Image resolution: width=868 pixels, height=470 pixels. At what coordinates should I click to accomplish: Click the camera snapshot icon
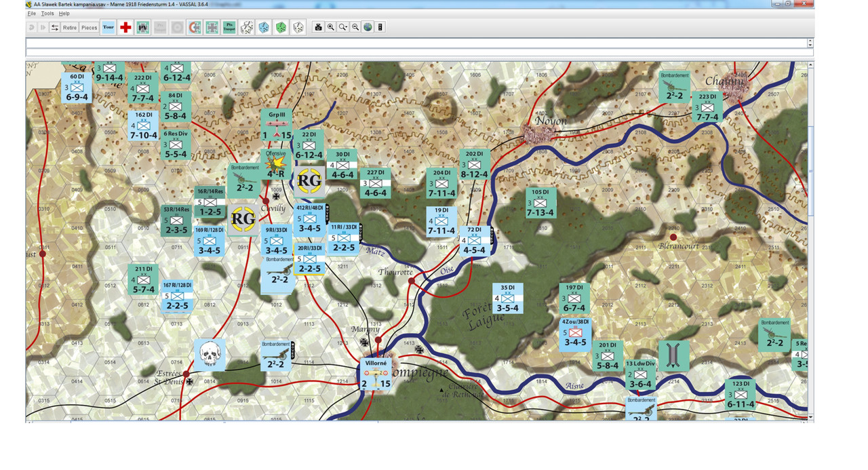click(x=318, y=27)
